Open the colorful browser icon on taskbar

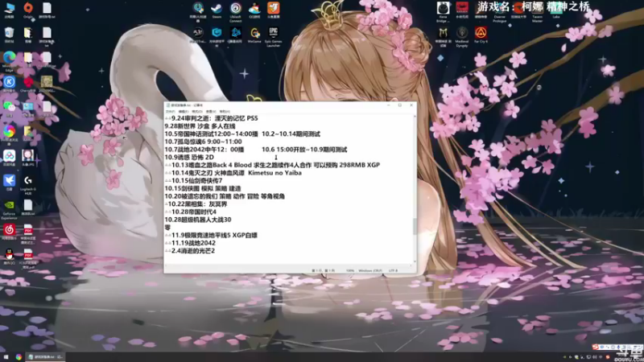(x=19, y=357)
